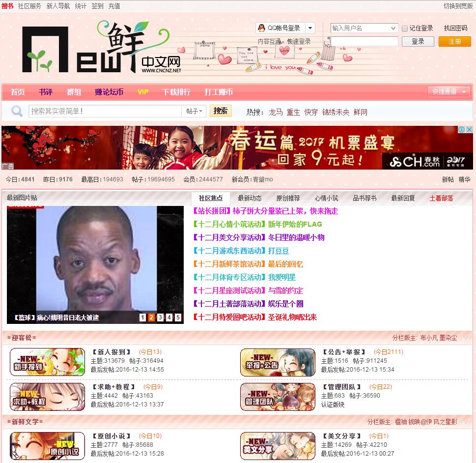This screenshot has width=476, height=463.
Task: Open the ad info icon
Action: (462, 129)
